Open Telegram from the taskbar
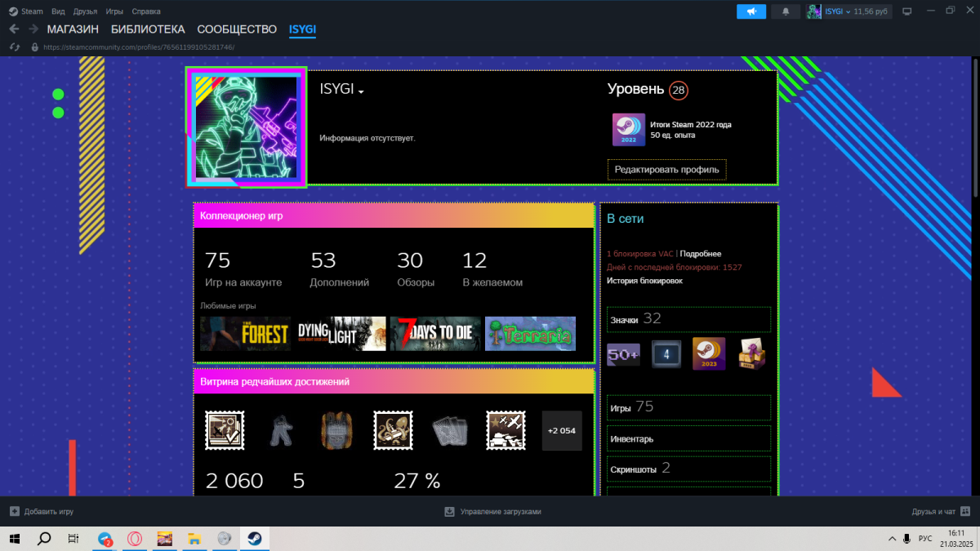 coord(105,539)
